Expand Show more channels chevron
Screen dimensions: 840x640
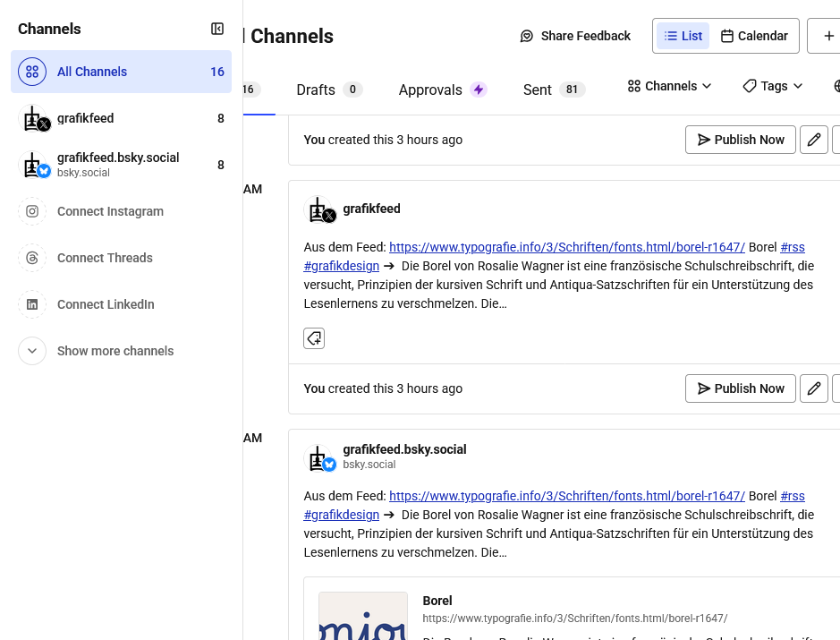click(32, 351)
